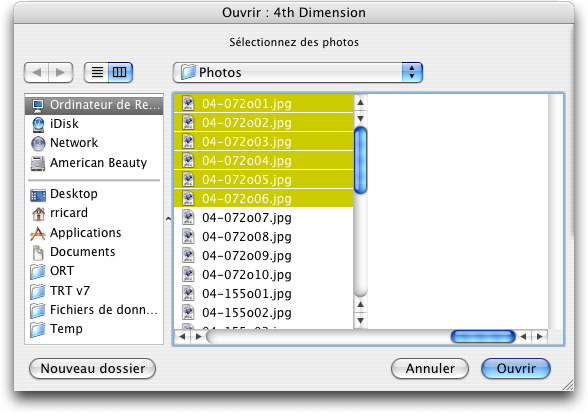
Task: Click the Nouveau dossier button
Action: pyautogui.click(x=93, y=369)
